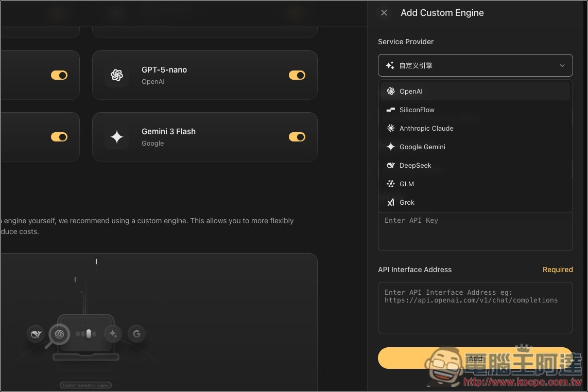This screenshot has width=588, height=392.
Task: Select OpenAI from provider list
Action: [x=475, y=91]
